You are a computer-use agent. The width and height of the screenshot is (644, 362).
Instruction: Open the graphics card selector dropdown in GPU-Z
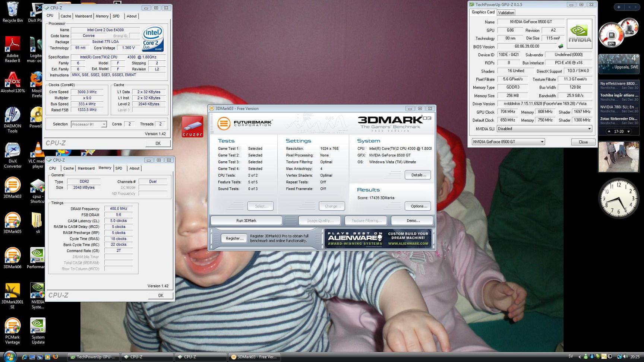pyautogui.click(x=508, y=142)
